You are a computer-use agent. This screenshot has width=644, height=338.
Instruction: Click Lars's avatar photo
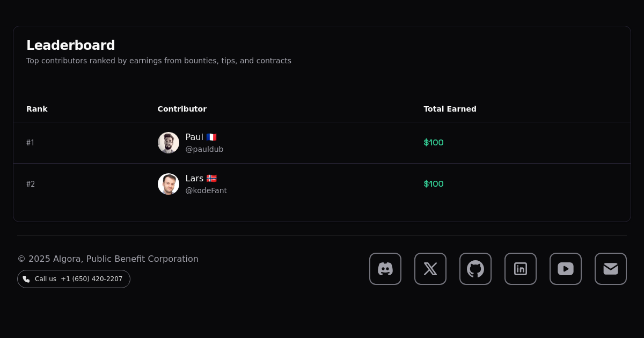coord(168,183)
